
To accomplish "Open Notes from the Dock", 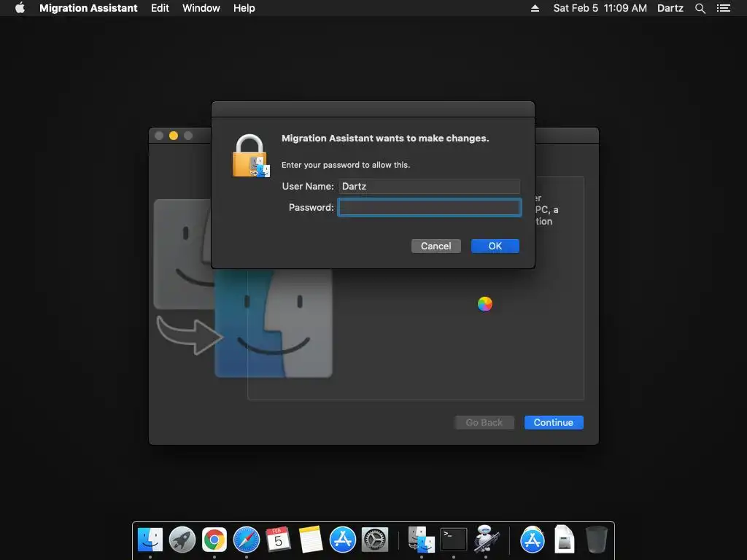I will pyautogui.click(x=311, y=540).
